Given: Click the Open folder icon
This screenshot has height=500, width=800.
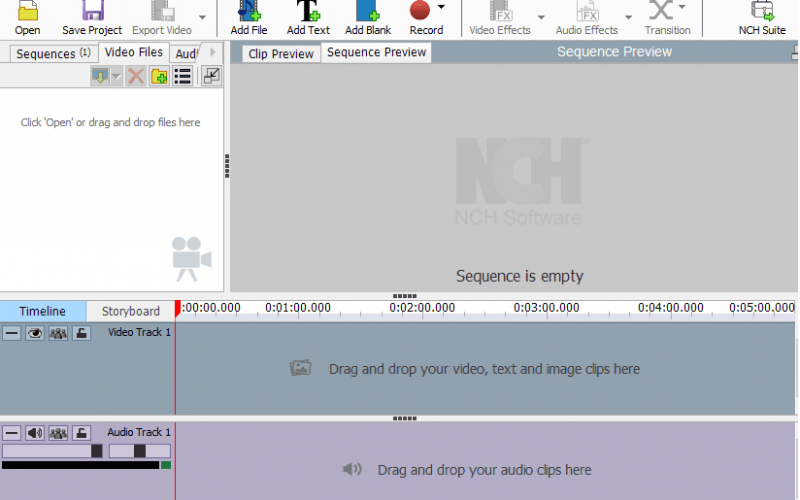Looking at the screenshot, I should [28, 11].
